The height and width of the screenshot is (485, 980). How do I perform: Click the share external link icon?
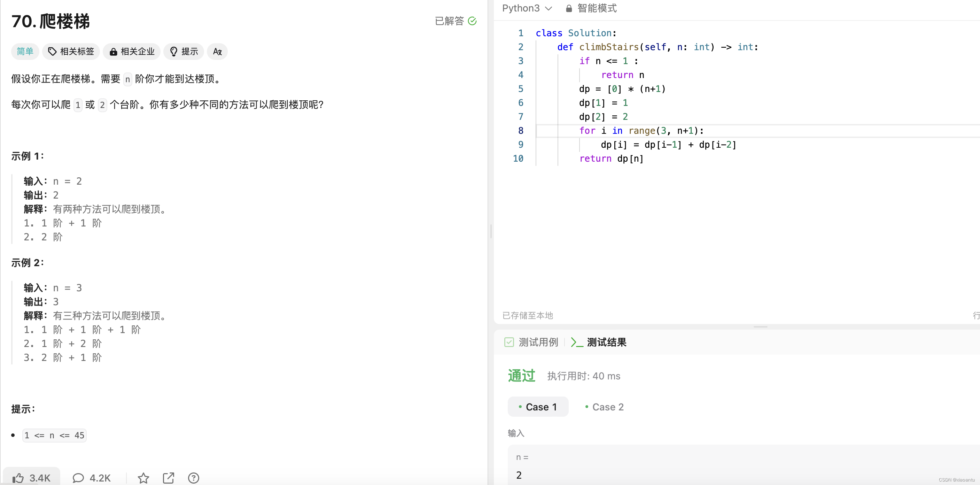point(169,477)
